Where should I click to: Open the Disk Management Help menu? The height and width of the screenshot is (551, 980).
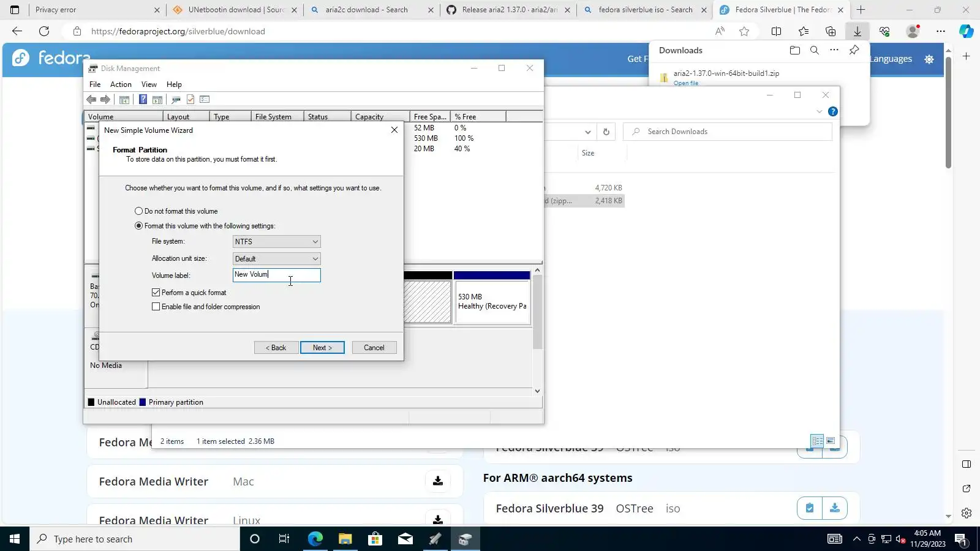(174, 84)
